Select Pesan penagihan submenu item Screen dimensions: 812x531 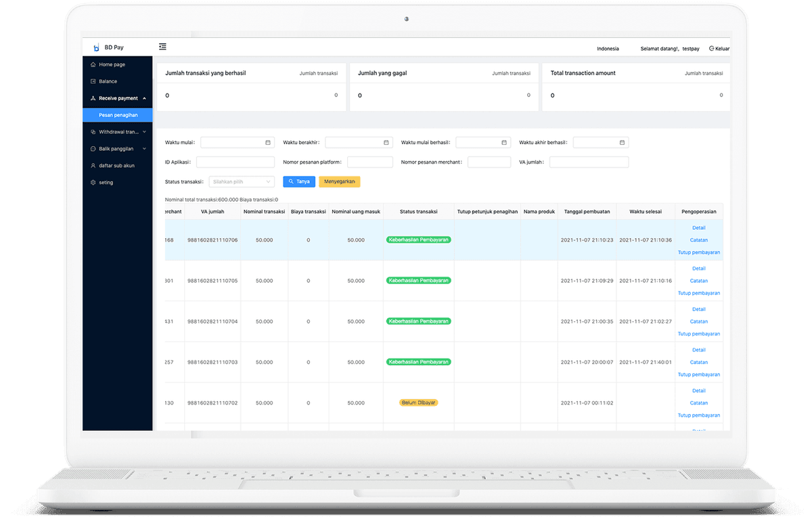(x=118, y=115)
